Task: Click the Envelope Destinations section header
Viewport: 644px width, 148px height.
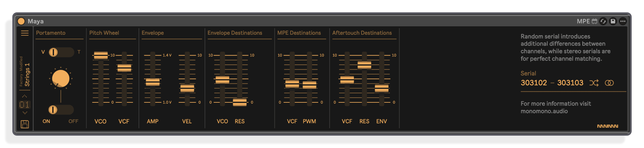Action: click(235, 33)
